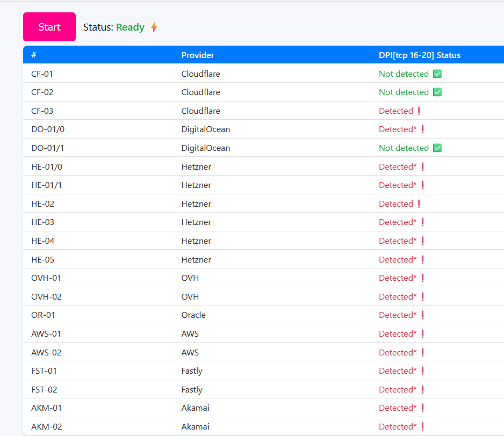Click the red exclamation icon for OR-01
The image size is (504, 436).
(423, 315)
